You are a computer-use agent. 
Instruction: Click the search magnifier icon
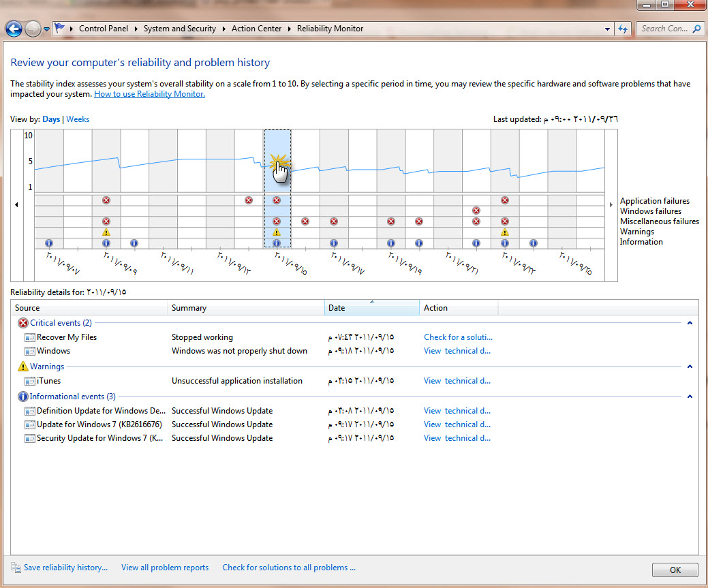[x=696, y=29]
